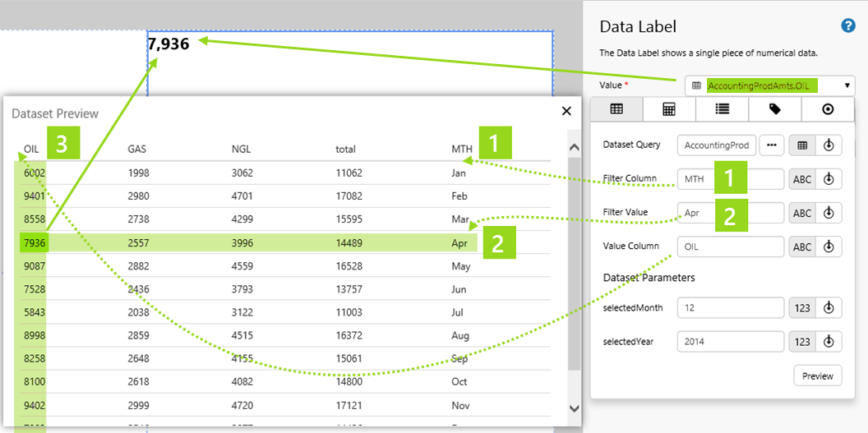Screen dimensions: 868x433
Task: Switch to the calculator formula tab
Action: click(x=669, y=109)
